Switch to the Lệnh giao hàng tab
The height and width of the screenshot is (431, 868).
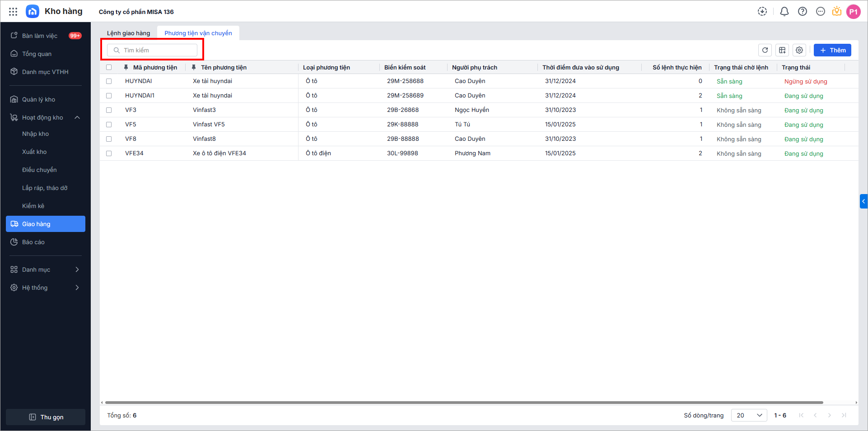[x=128, y=33]
